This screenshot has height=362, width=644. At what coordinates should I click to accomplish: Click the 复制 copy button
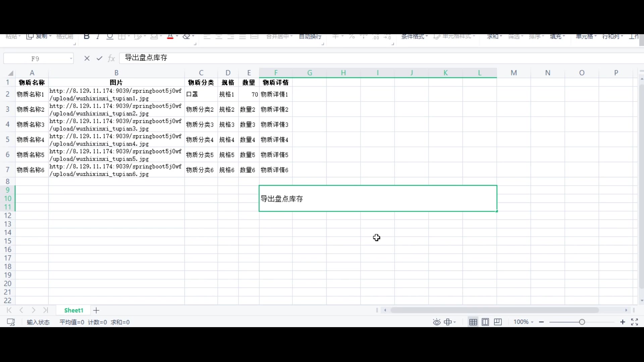pos(39,37)
